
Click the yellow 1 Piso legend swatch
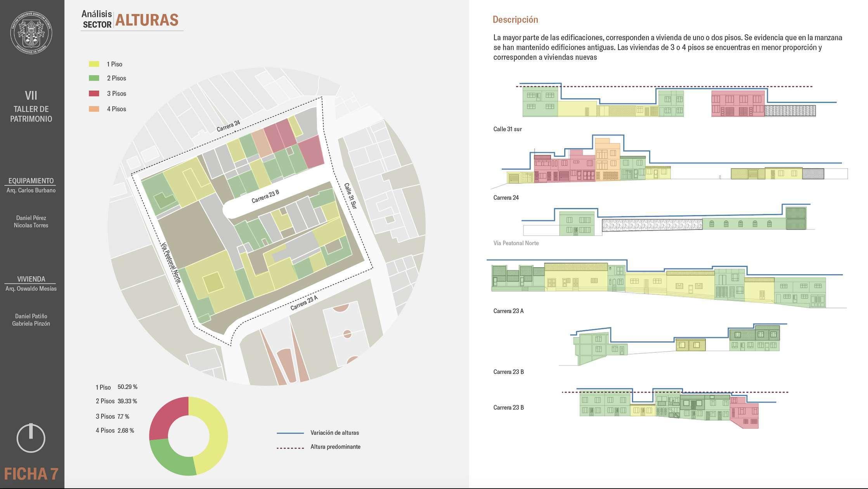[94, 64]
